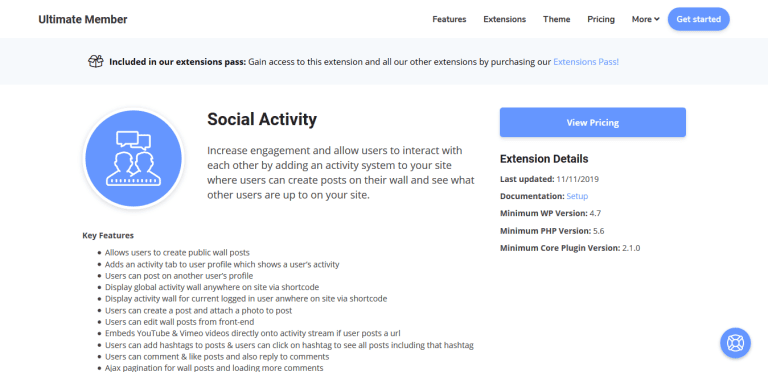Image resolution: width=768 pixels, height=372 pixels.
Task: Click the bullet 'Users can edit wall posts from front-end'
Action: pyautogui.click(x=179, y=322)
